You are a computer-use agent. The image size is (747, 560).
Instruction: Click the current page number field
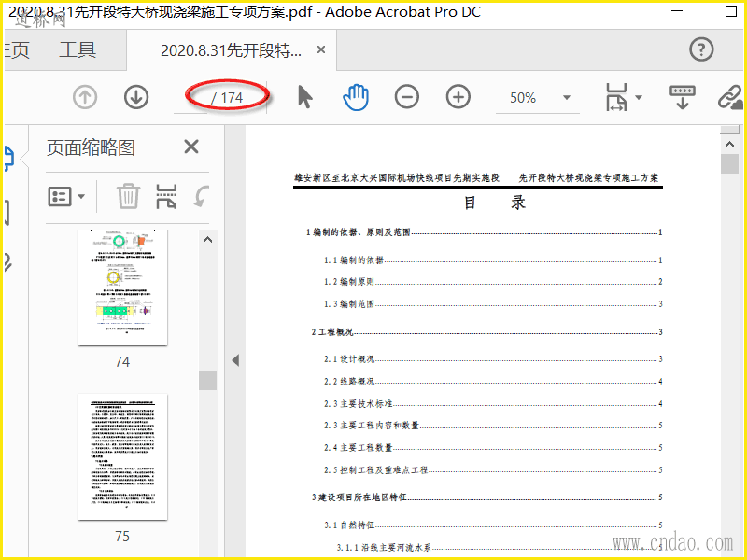(190, 98)
